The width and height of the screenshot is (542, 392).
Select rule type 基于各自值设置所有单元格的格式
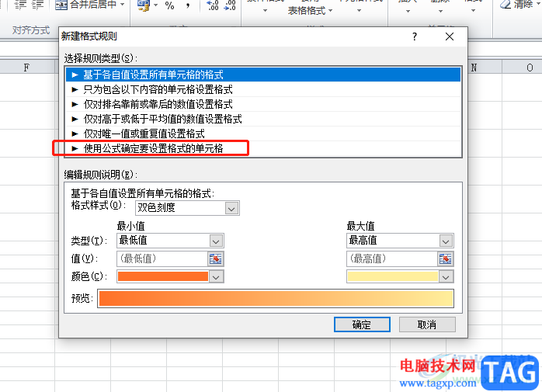(x=263, y=75)
